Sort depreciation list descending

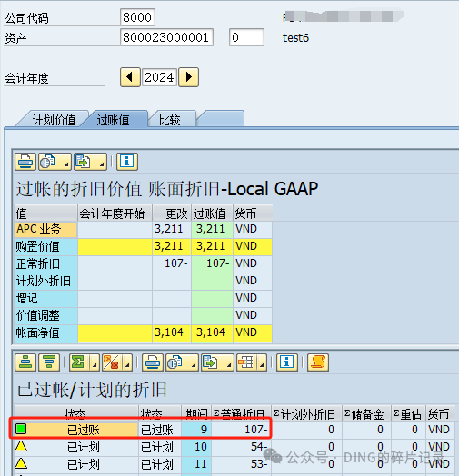pos(49,362)
